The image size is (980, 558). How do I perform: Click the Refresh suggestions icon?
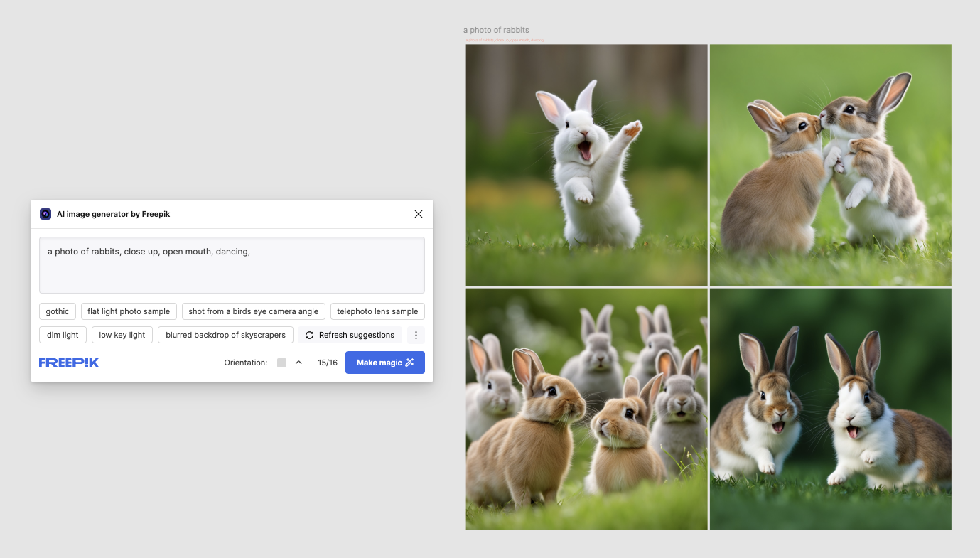click(309, 334)
